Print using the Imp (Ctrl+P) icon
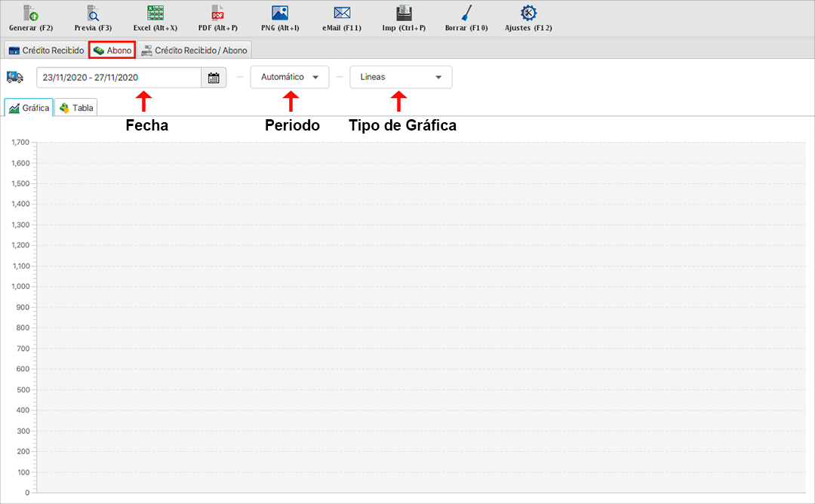Viewport: 815px width, 504px height. click(x=404, y=14)
